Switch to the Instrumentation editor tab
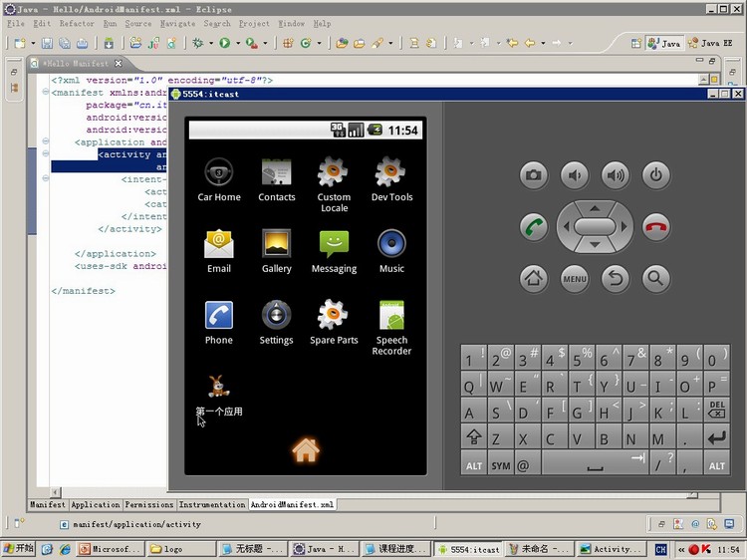The height and width of the screenshot is (560, 747). (x=212, y=504)
